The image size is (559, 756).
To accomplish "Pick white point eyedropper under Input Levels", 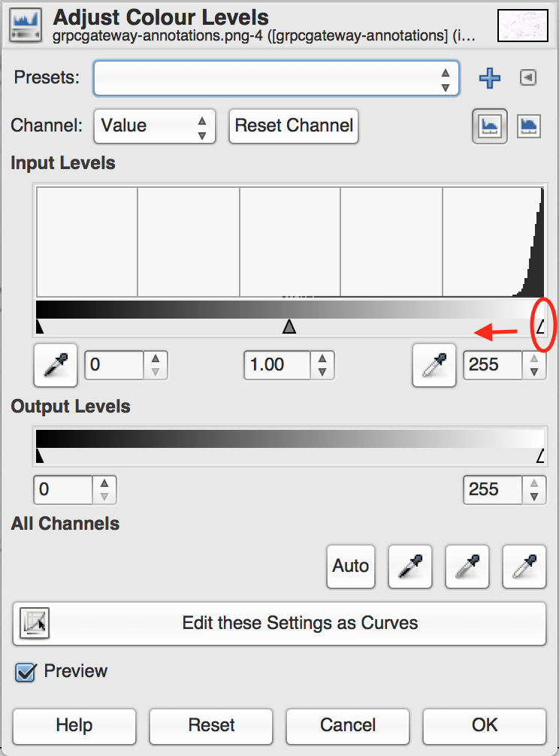I will coord(434,365).
